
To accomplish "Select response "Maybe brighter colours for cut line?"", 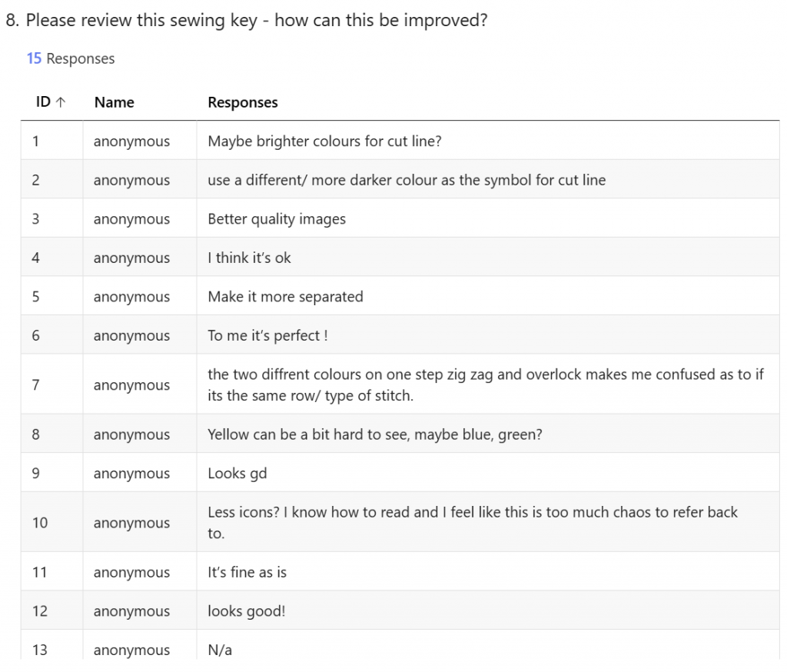I will tap(324, 141).
